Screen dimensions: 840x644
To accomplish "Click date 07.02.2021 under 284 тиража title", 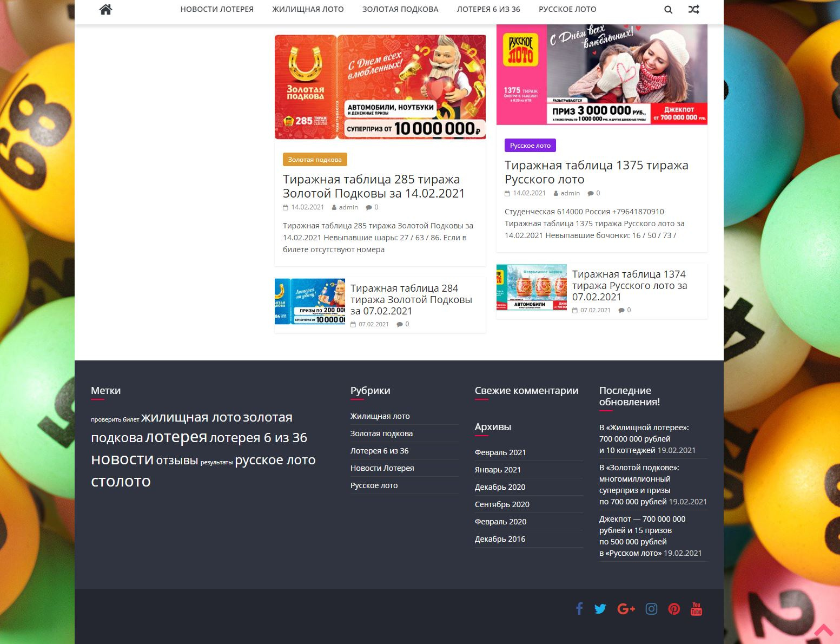I will 373,324.
